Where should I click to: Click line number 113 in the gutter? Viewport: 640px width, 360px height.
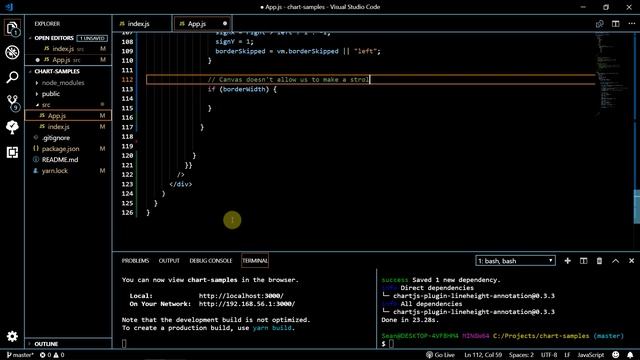(127, 89)
